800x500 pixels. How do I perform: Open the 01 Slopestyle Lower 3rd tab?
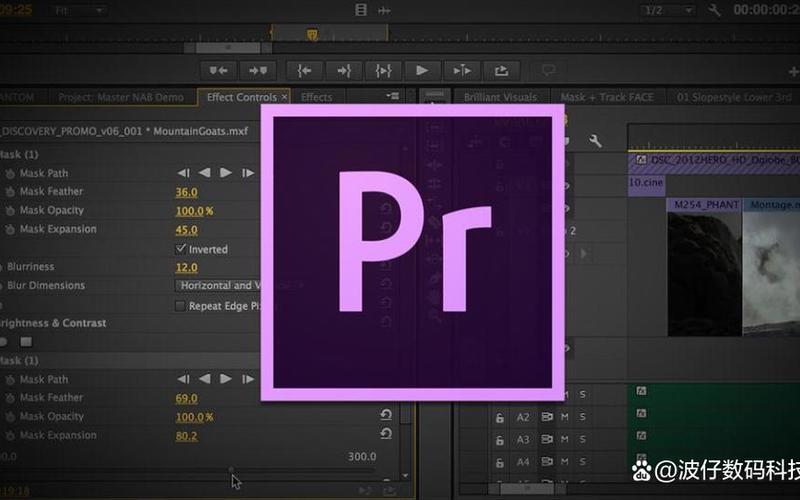[x=734, y=97]
